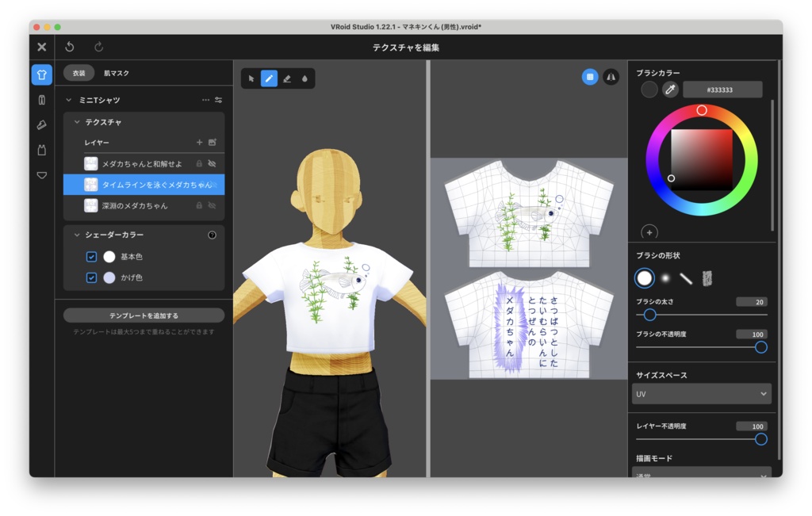Toggle the UV grid guide display

tap(590, 77)
